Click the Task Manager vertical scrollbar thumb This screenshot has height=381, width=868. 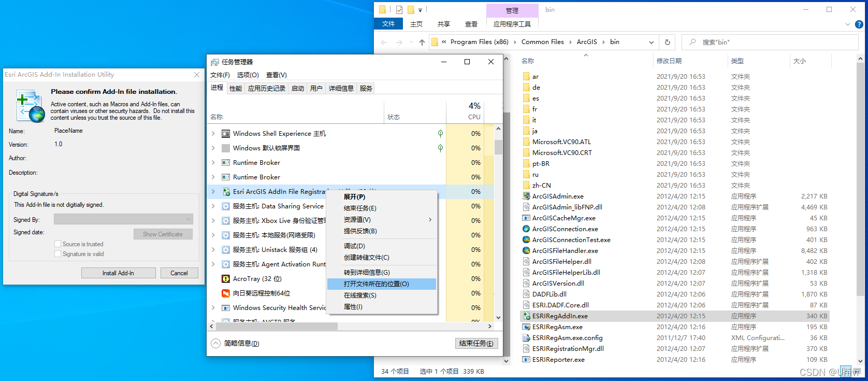pyautogui.click(x=498, y=147)
